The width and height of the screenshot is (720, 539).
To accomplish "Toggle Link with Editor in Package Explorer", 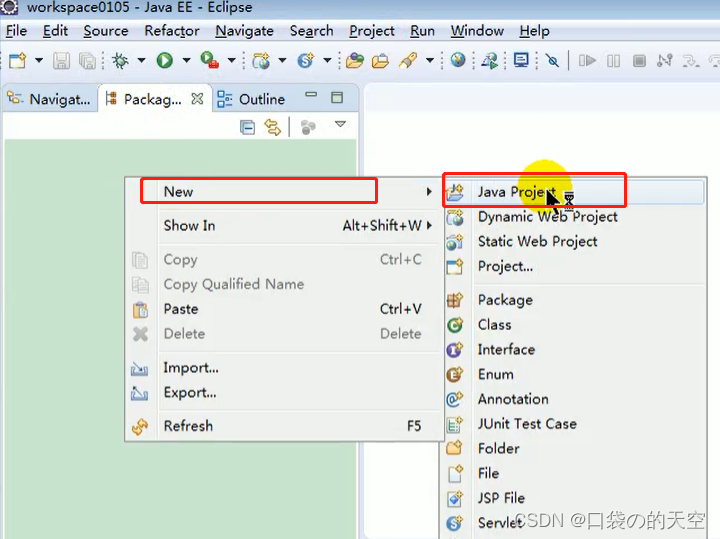I will pyautogui.click(x=273, y=127).
